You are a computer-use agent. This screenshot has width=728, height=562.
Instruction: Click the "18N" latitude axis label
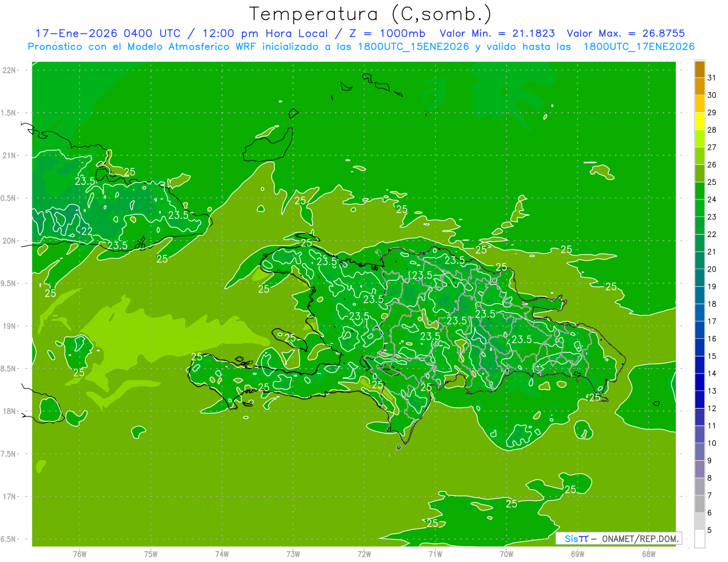[9, 412]
